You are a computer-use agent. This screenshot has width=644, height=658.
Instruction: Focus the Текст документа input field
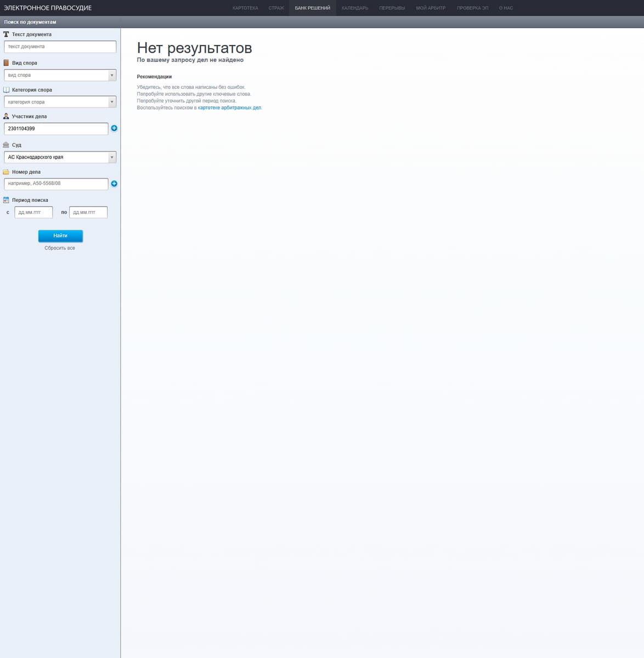[x=60, y=47]
